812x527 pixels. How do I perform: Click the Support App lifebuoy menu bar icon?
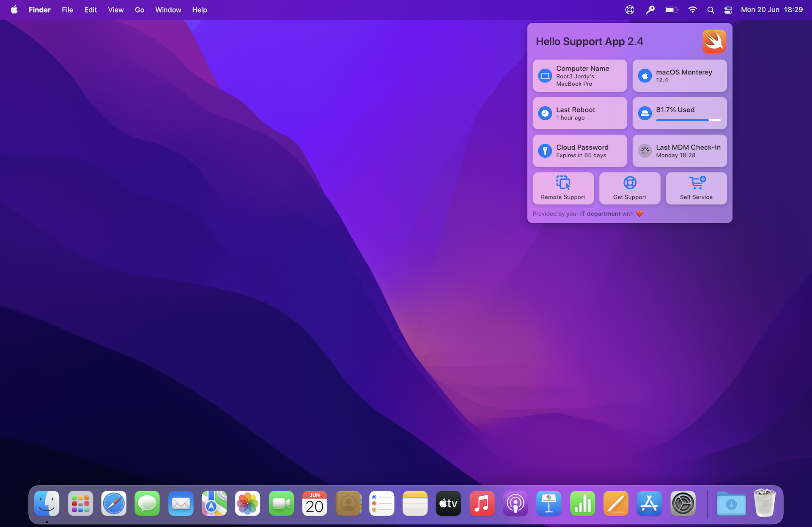[630, 10]
